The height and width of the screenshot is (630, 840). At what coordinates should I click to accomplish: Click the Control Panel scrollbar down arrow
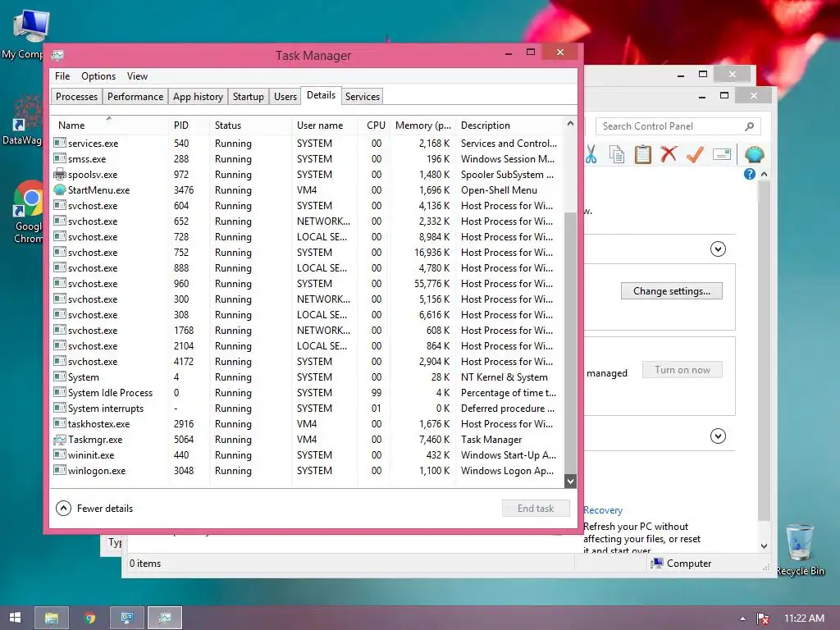point(765,546)
